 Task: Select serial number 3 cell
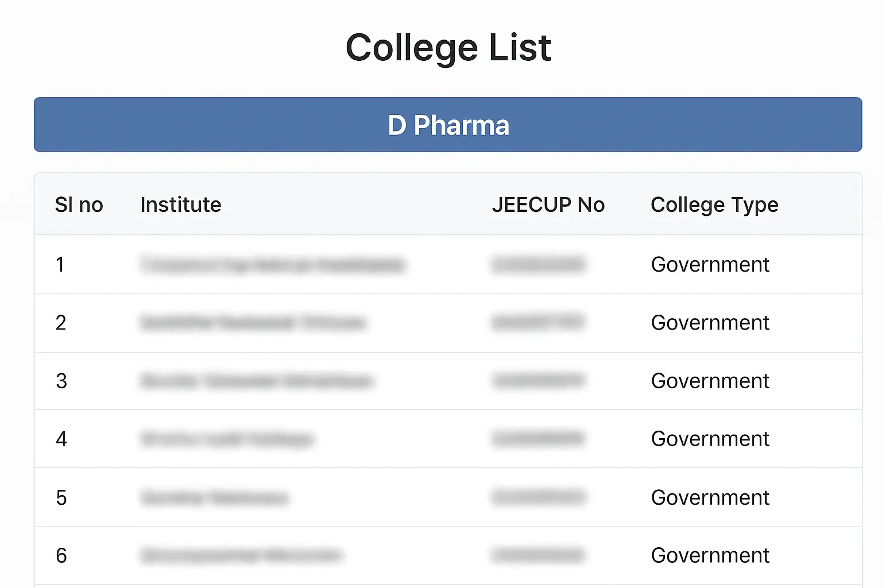tap(61, 381)
